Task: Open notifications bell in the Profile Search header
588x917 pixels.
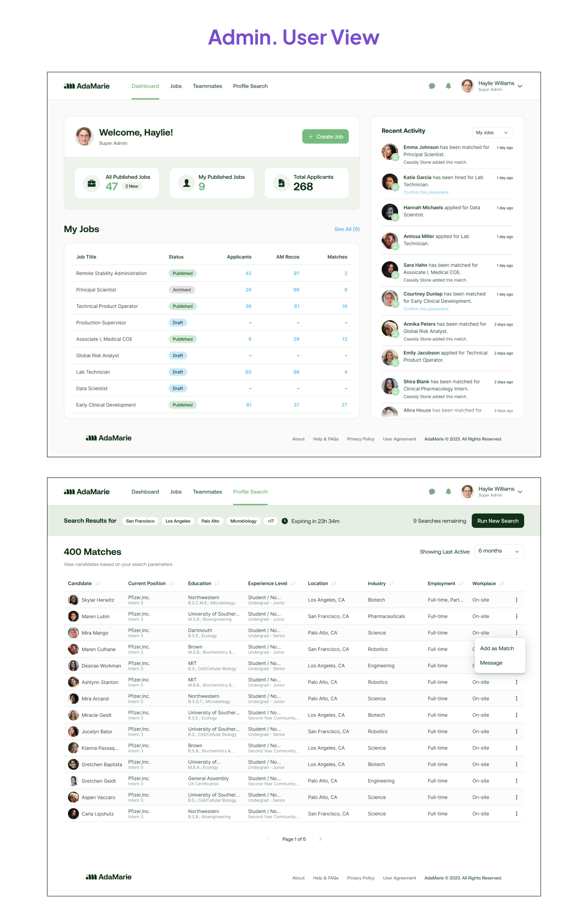Action: coord(448,492)
